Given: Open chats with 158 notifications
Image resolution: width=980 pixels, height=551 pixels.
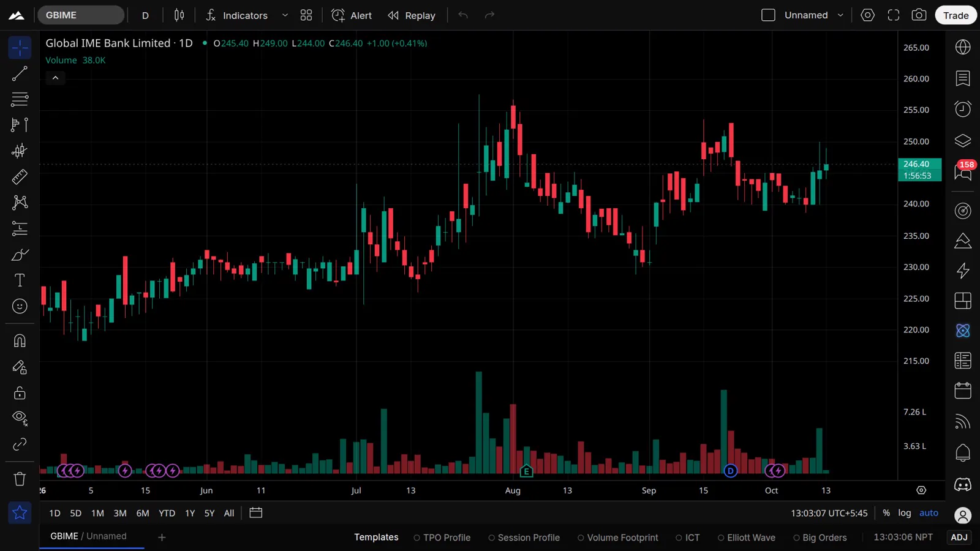Looking at the screenshot, I should 963,171.
